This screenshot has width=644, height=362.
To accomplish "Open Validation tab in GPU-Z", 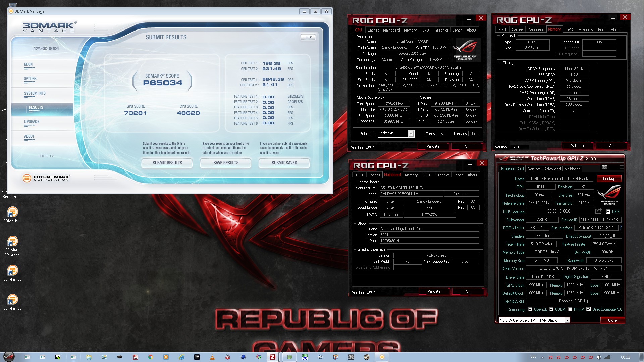I will click(x=572, y=169).
